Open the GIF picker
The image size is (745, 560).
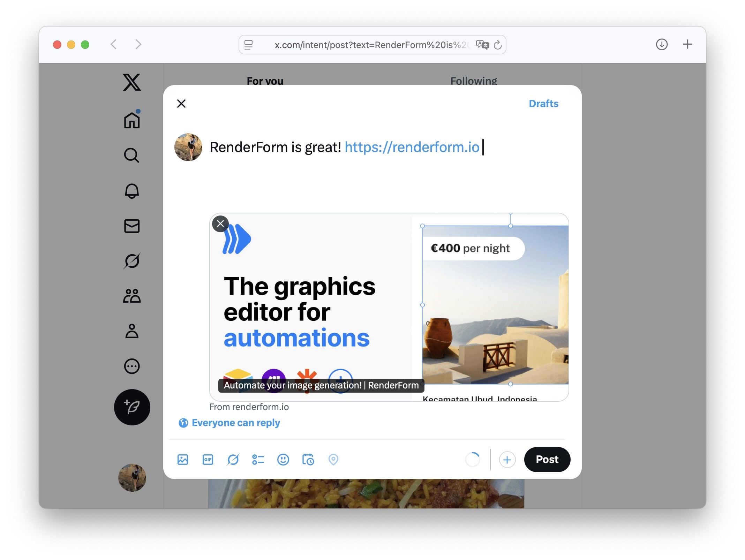(x=208, y=460)
